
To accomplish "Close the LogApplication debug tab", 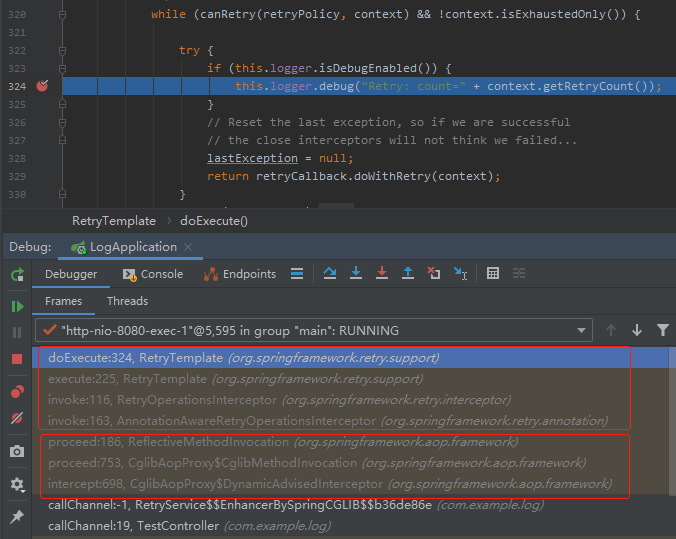I will tap(188, 247).
